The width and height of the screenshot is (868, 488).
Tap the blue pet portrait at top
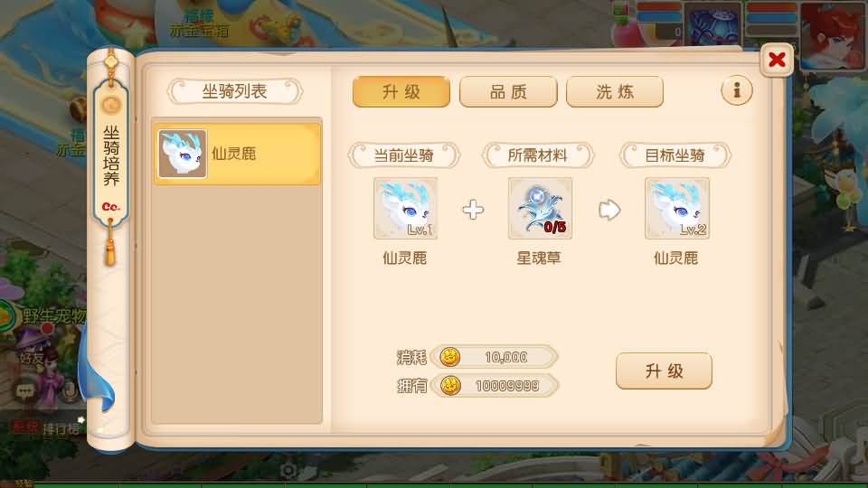713,23
